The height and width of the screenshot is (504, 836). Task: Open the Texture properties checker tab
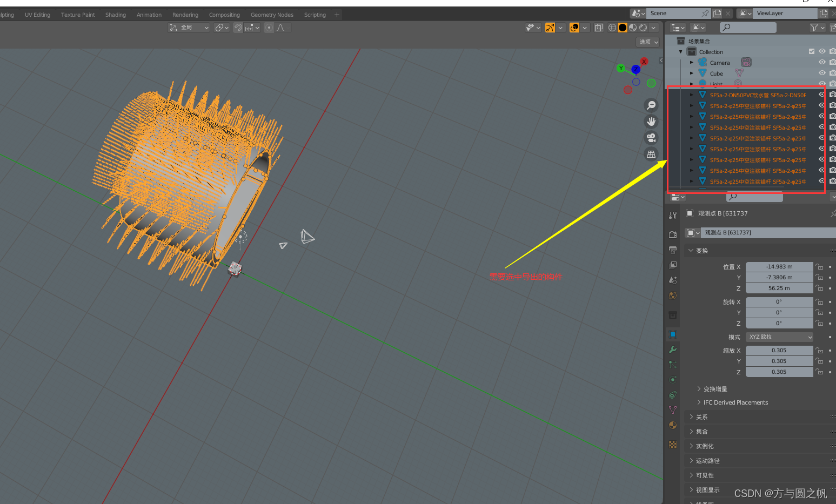coord(673,445)
